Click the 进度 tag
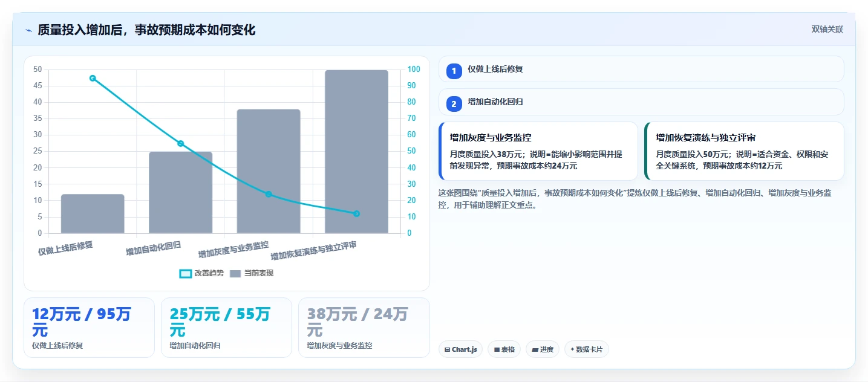Viewport: 868px width, 382px height. pos(543,349)
